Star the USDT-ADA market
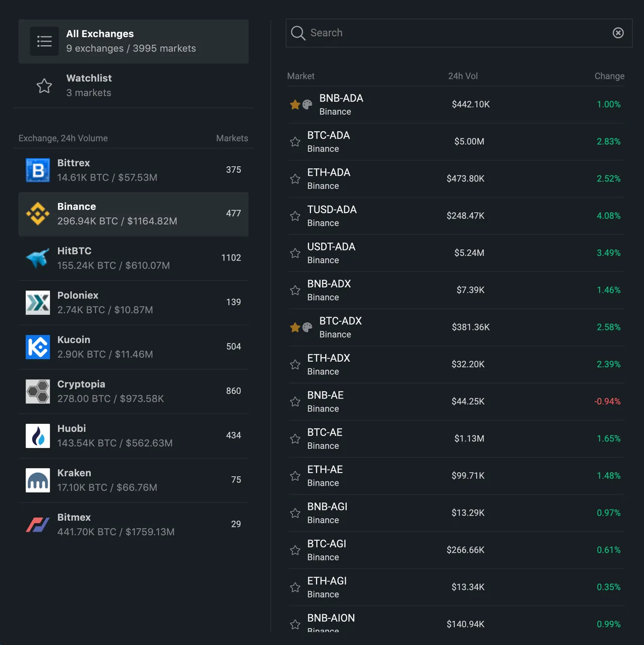 pos(295,253)
